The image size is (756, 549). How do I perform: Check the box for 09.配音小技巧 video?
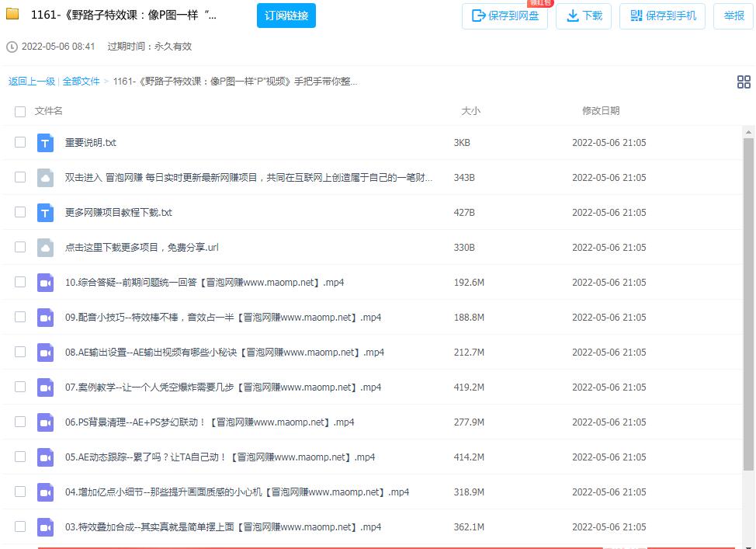pos(20,317)
